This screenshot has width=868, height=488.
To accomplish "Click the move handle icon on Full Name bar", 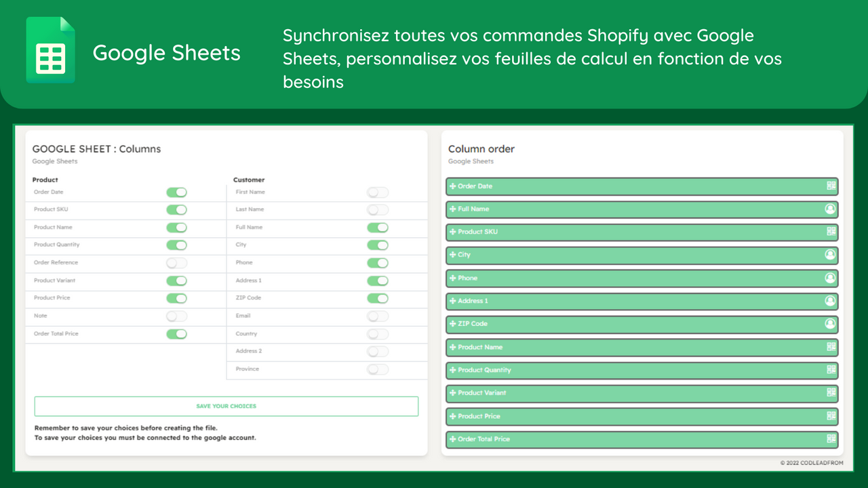I will coord(453,209).
